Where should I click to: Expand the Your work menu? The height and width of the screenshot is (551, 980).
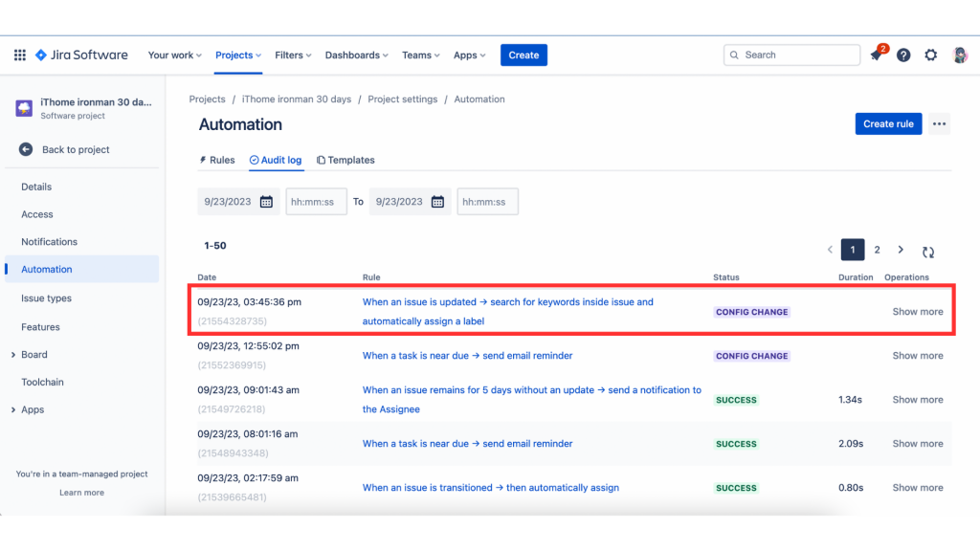(x=174, y=55)
